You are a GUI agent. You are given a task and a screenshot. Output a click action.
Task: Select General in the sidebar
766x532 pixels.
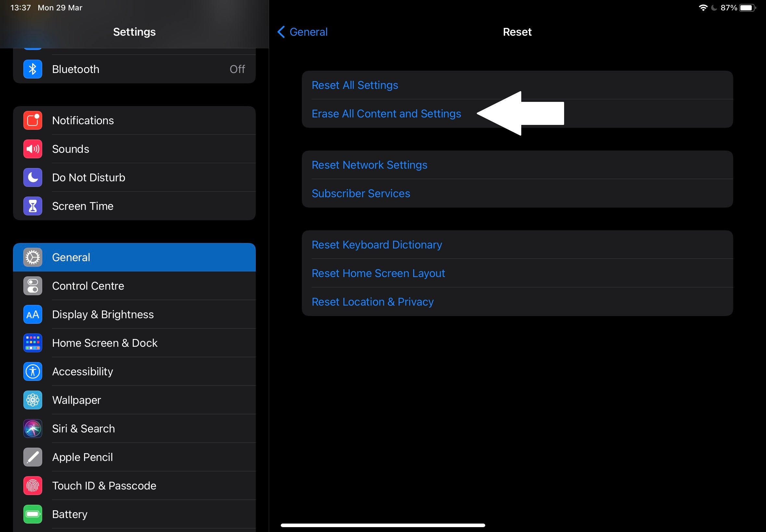[134, 257]
